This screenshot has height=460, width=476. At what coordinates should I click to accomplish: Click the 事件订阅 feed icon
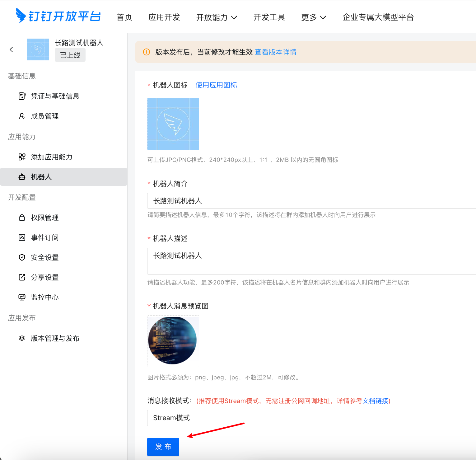(x=22, y=237)
